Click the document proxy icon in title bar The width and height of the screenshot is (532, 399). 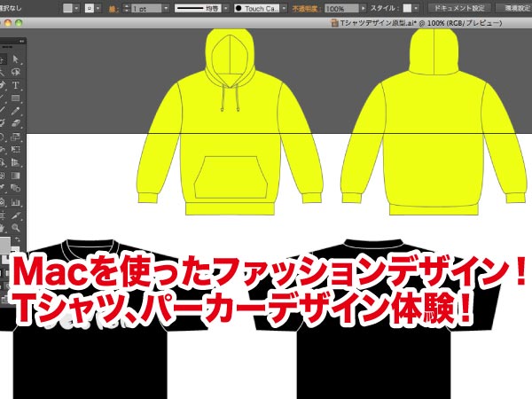[334, 23]
